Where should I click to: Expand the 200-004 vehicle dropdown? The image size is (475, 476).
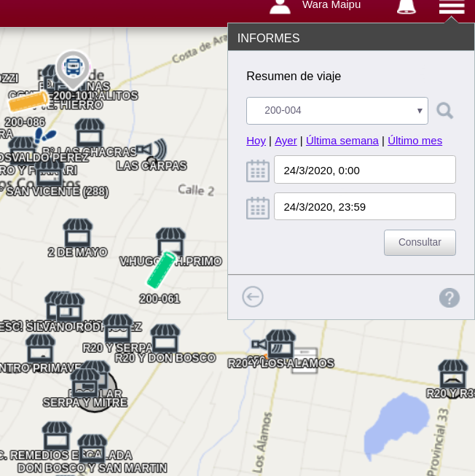point(337,111)
